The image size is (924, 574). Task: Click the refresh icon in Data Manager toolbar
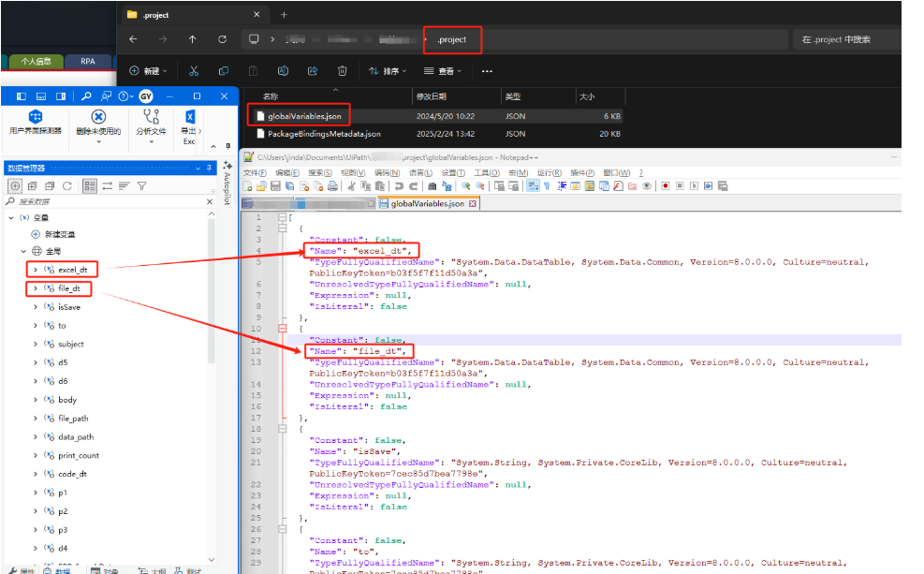coord(67,186)
